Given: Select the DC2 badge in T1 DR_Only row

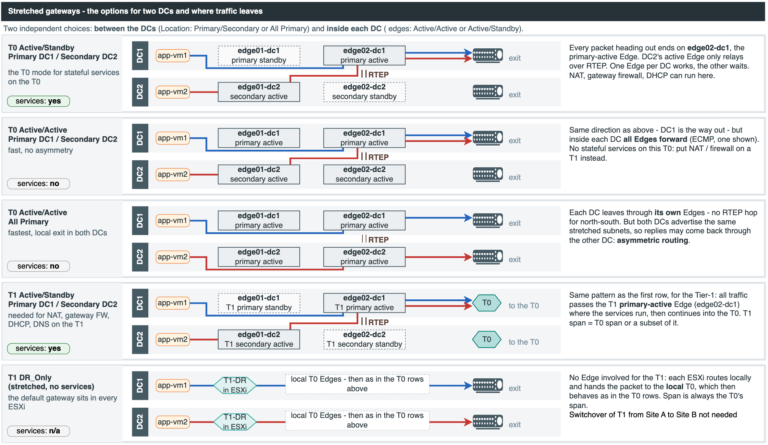Looking at the screenshot, I should [140, 422].
